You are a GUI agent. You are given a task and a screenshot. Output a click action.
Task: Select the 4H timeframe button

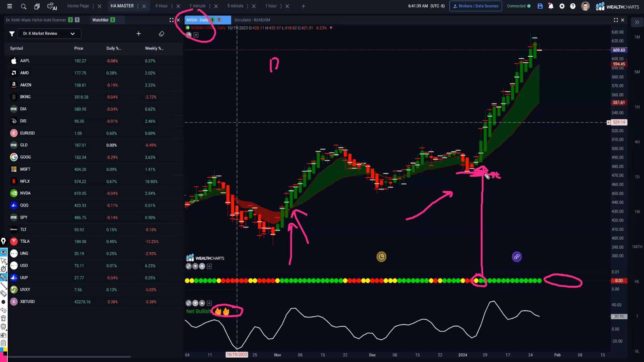point(637,142)
